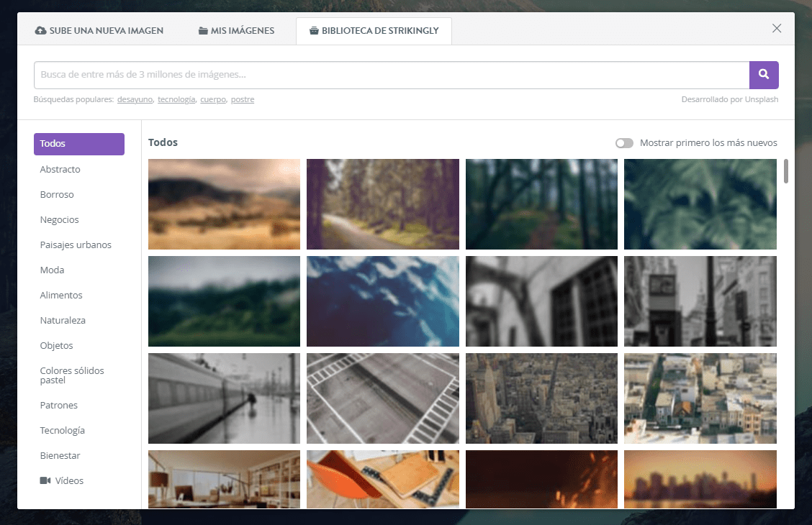Select the living room interior thumbnail
This screenshot has height=525, width=812.
click(224, 480)
